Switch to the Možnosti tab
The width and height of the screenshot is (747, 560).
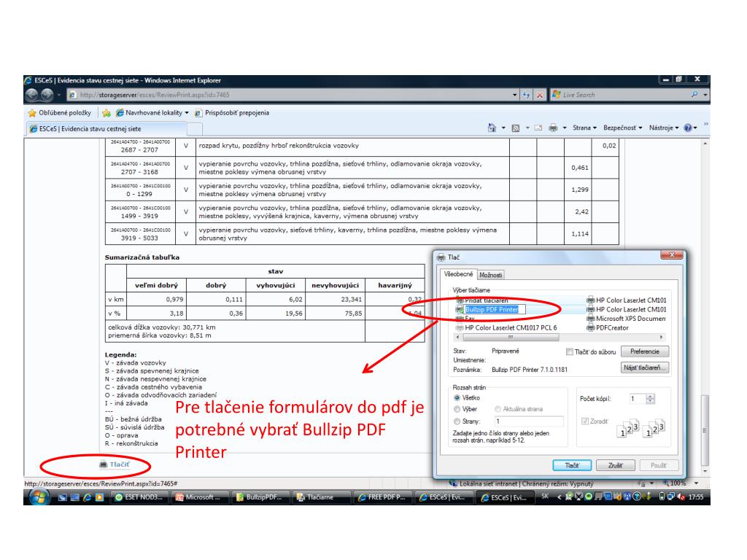[491, 275]
